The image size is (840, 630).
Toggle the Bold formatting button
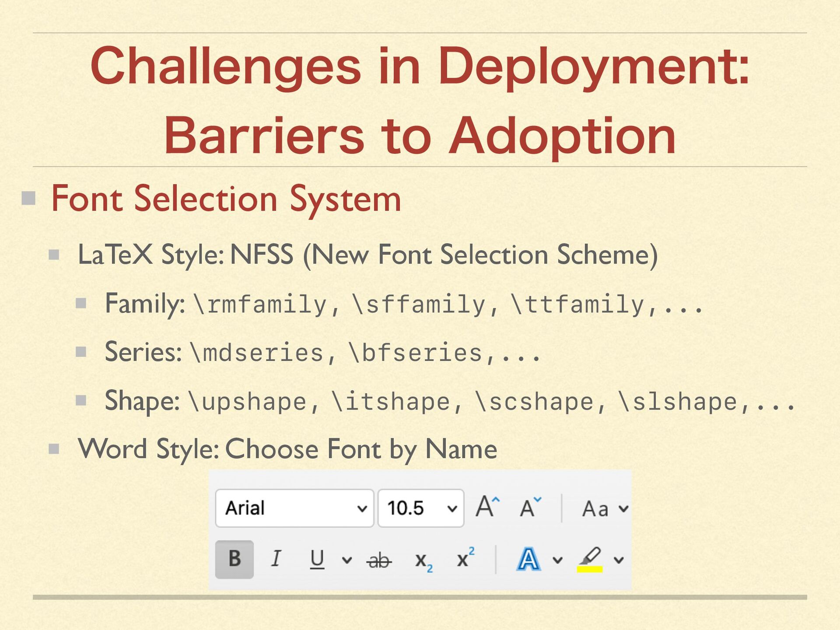point(234,559)
